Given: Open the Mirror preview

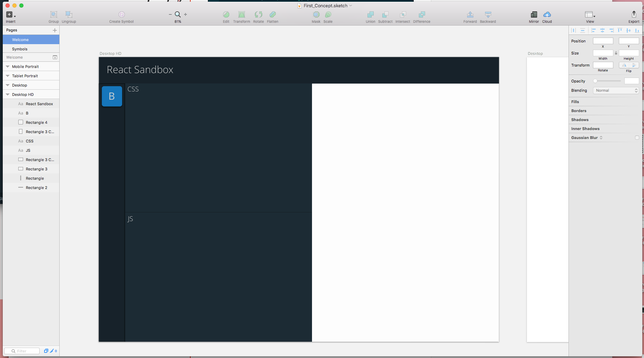Looking at the screenshot, I should tap(534, 14).
